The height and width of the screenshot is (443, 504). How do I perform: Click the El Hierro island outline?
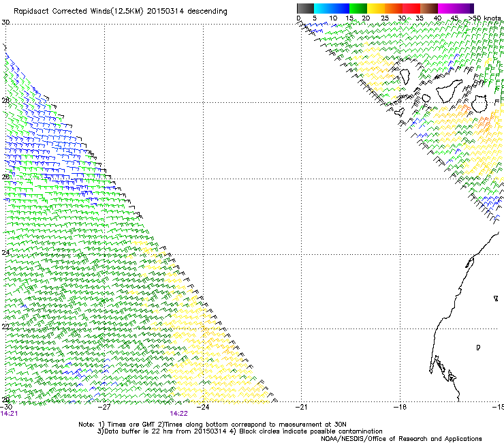click(400, 112)
